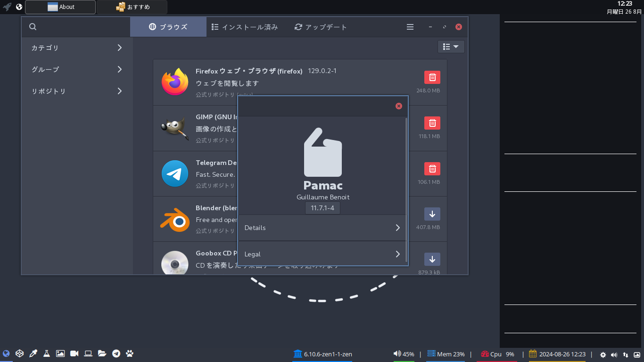Remove Firefox using its red trash button
644x362 pixels.
pos(432,77)
